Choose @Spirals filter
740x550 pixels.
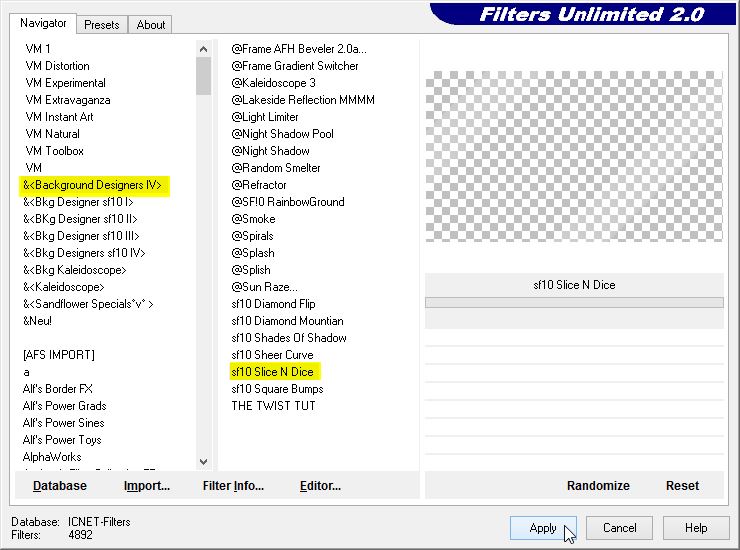(252, 236)
